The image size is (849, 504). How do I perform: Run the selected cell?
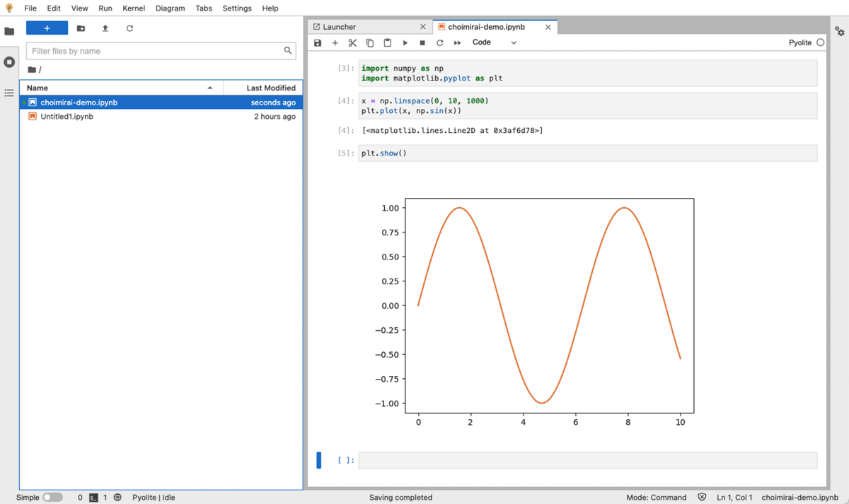click(x=405, y=43)
